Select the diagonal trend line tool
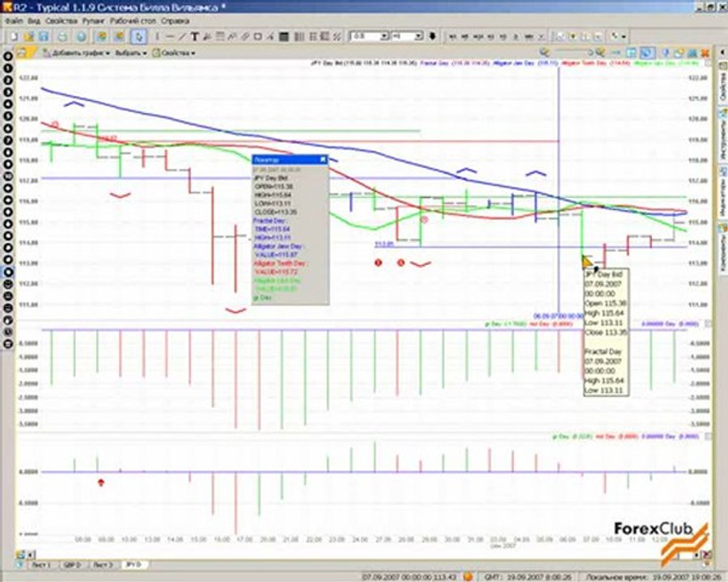 click(182, 36)
